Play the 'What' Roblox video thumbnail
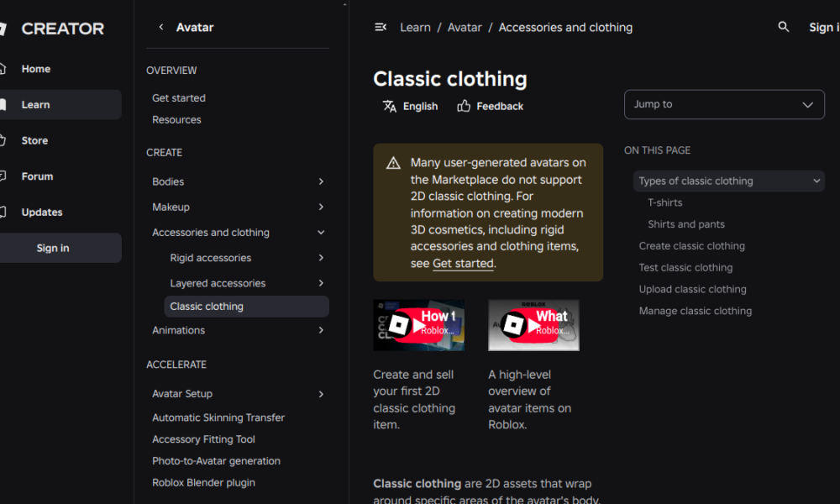The image size is (840, 504). (533, 325)
